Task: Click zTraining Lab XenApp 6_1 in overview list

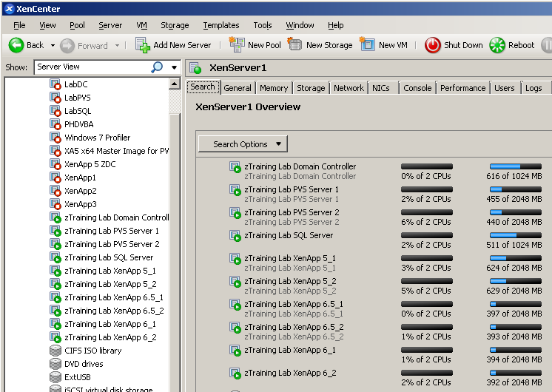Action: point(290,350)
